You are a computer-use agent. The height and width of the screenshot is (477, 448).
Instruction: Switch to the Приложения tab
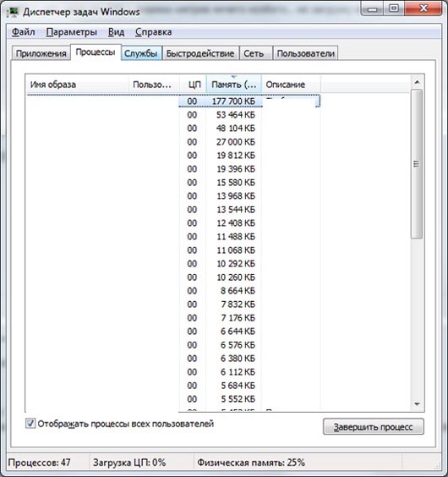point(41,53)
